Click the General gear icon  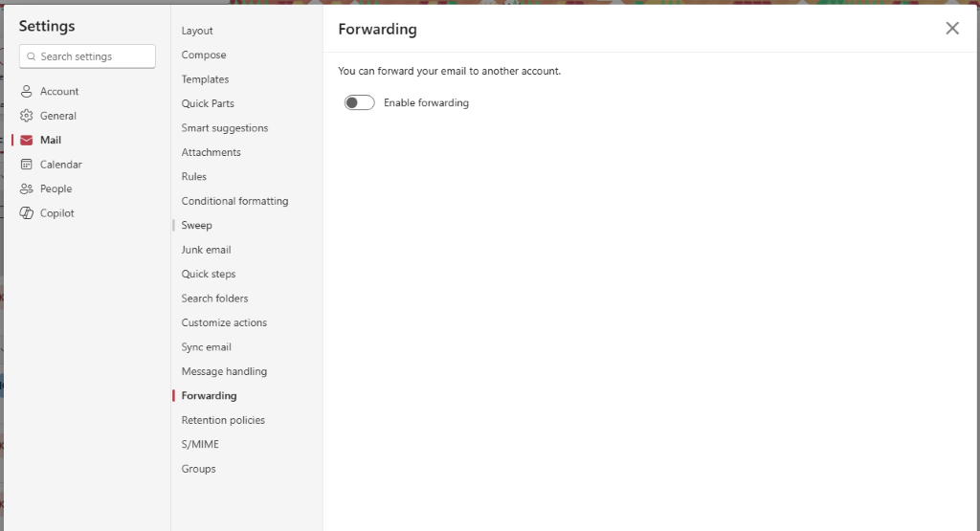(x=26, y=116)
